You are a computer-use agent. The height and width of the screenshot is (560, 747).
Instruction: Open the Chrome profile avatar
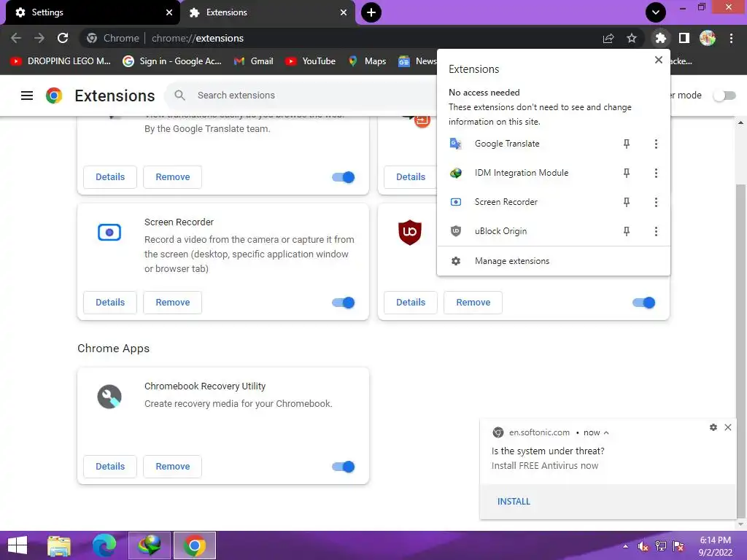[708, 38]
